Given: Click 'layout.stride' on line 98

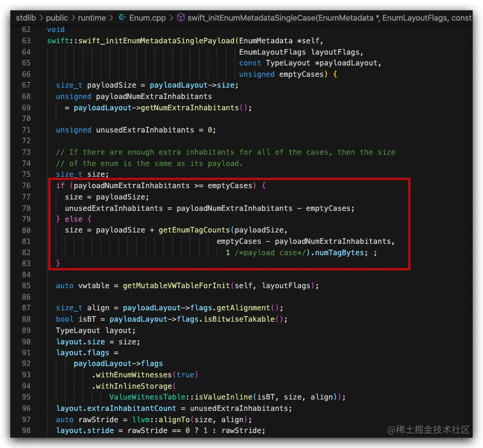Looking at the screenshot, I should coord(85,430).
